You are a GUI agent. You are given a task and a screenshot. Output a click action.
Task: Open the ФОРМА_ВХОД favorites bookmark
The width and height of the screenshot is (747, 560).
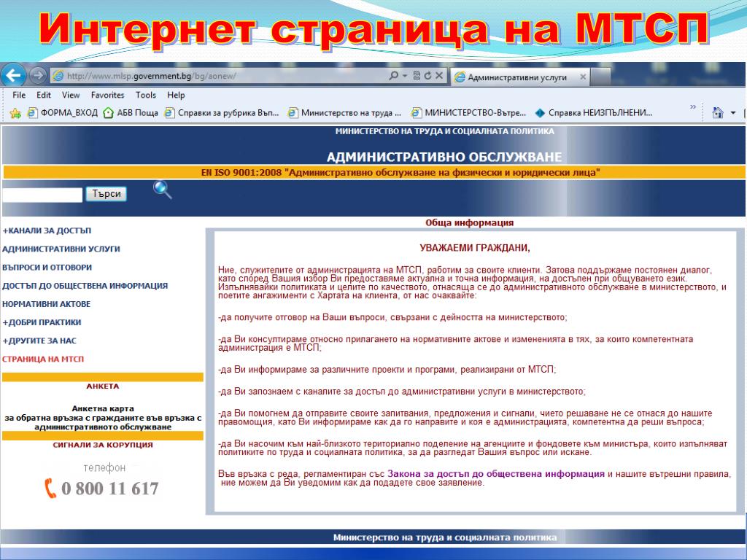[63, 113]
